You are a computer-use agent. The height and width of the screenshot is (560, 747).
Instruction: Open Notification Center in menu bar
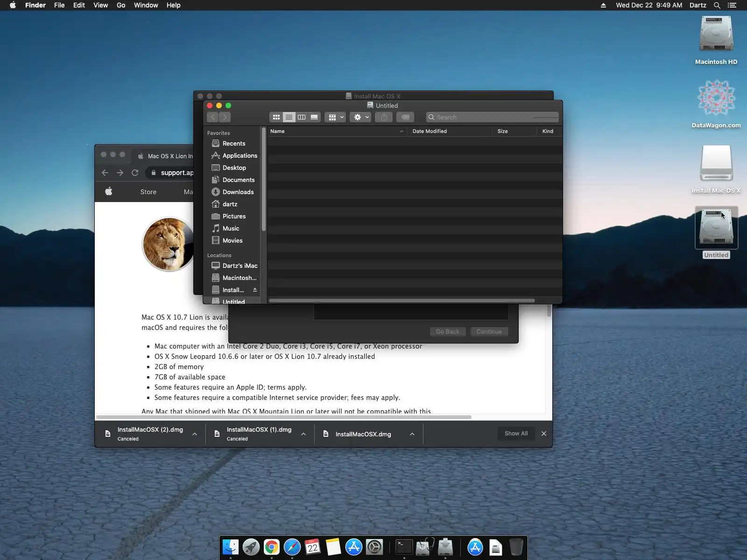click(x=732, y=5)
